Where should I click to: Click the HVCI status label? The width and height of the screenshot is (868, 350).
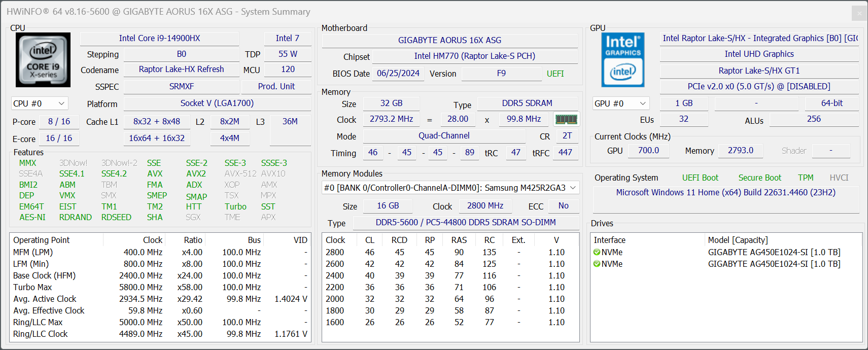[x=839, y=178]
